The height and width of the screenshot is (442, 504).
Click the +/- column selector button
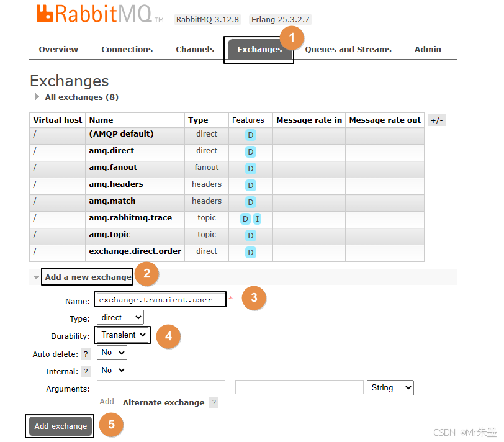click(436, 120)
